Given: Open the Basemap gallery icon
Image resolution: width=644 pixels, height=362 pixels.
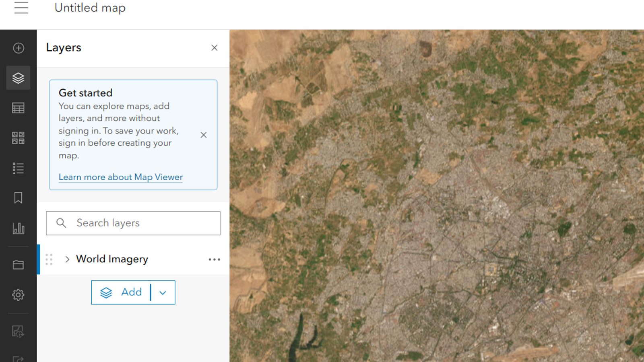Looking at the screenshot, I should pyautogui.click(x=18, y=138).
